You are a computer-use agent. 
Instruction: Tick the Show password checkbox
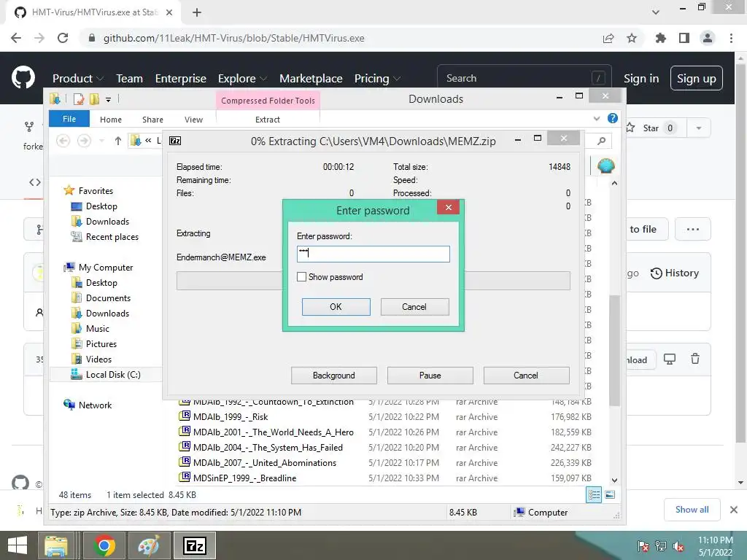[301, 276]
